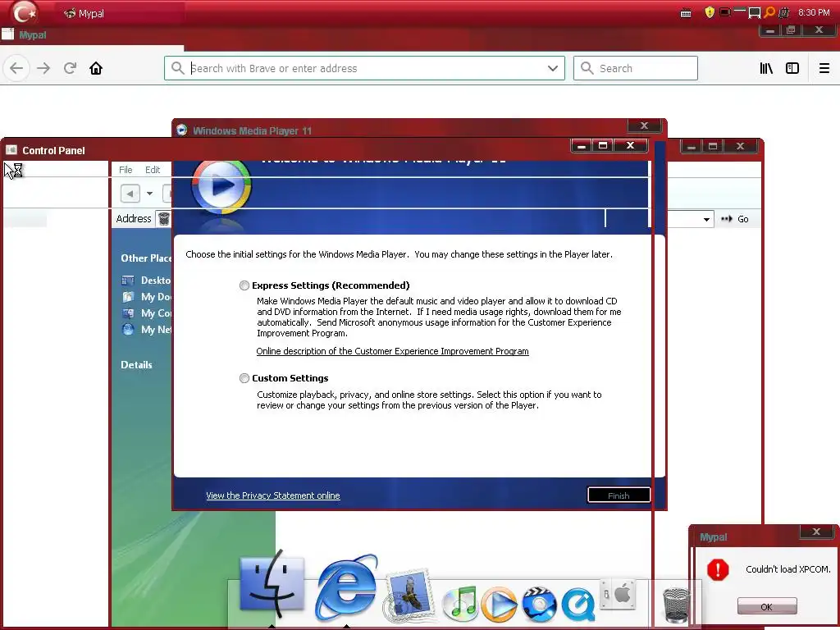Expand the Mypal address bar history dropdown
This screenshot has height=630, width=840.
point(553,69)
